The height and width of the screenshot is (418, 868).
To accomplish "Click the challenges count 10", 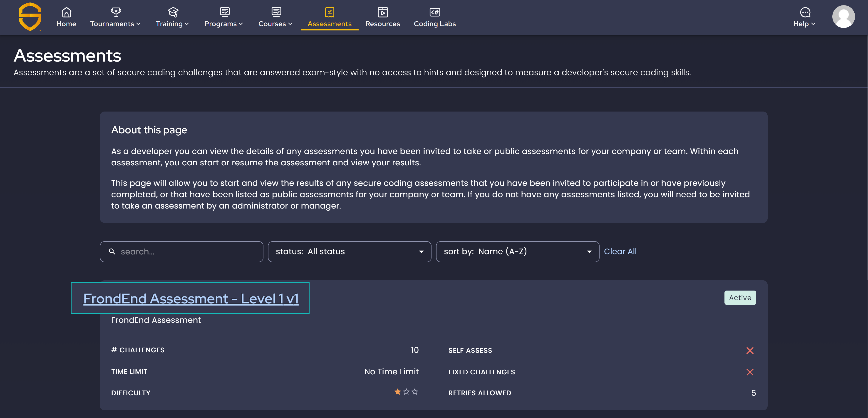I will point(414,350).
